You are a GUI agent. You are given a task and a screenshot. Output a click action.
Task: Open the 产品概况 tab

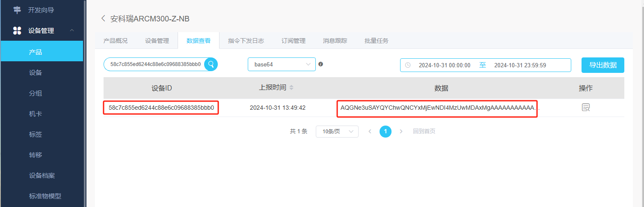click(x=116, y=41)
